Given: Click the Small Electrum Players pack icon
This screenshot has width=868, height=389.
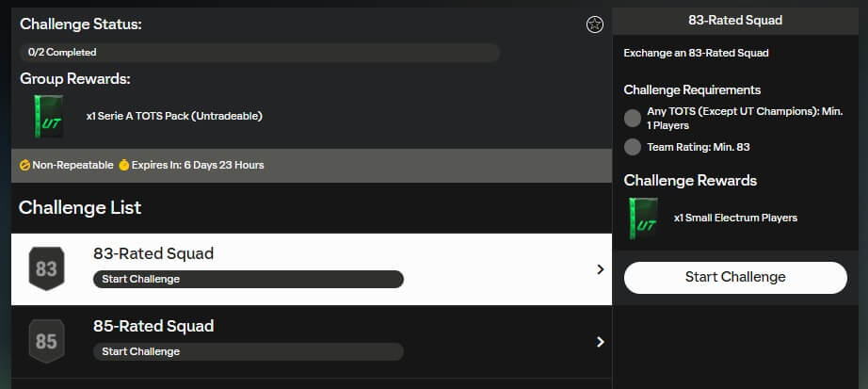Looking at the screenshot, I should [644, 218].
